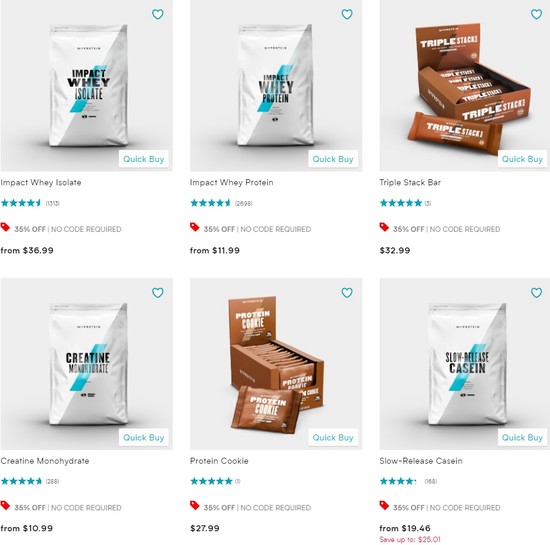Viewport: 550px width, 545px height.
Task: Quick Buy the Creatine Monohydrate
Action: coord(144,437)
